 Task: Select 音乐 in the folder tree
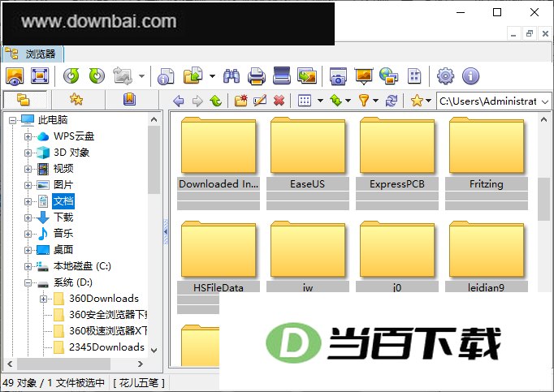pos(63,234)
